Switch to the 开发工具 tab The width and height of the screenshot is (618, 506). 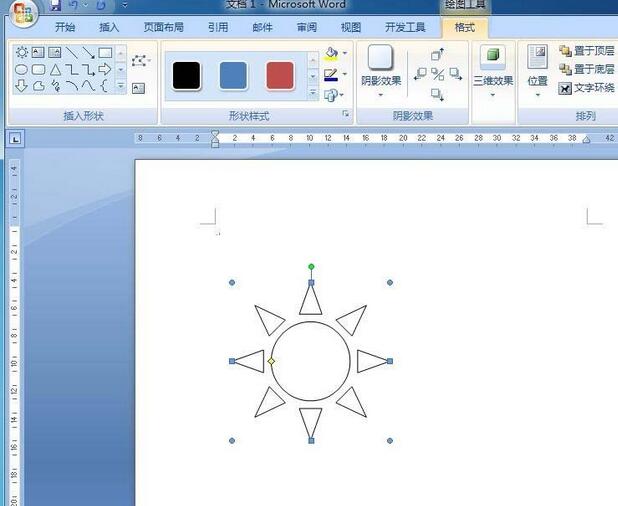[405, 27]
